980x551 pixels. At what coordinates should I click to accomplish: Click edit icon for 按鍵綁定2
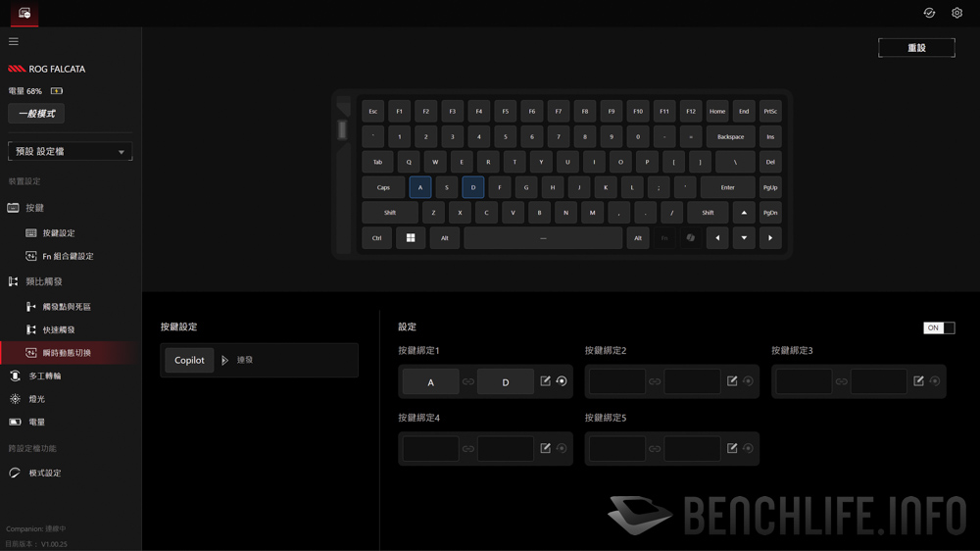point(732,380)
